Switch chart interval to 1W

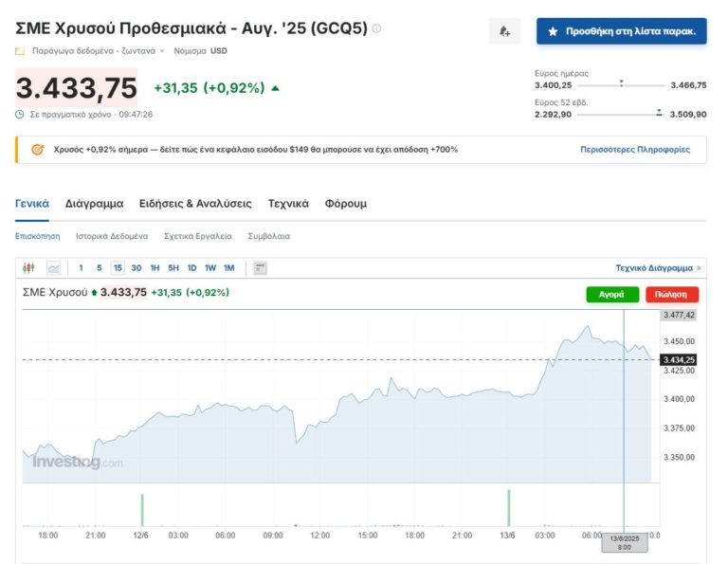[x=210, y=268]
